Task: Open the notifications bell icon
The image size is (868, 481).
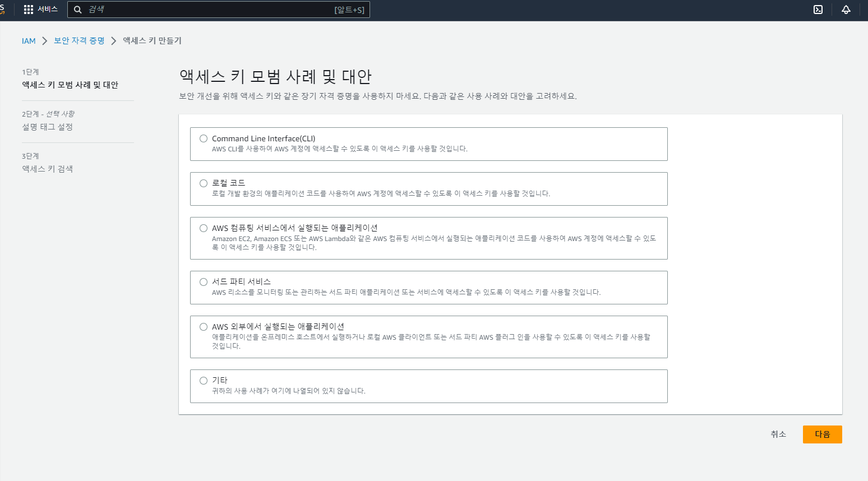Action: coord(846,10)
